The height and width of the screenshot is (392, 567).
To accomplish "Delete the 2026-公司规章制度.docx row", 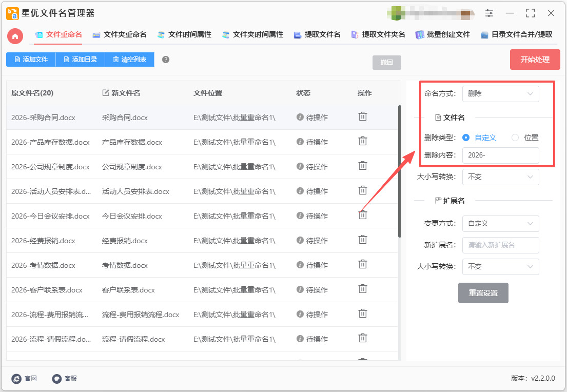I will coord(363,166).
